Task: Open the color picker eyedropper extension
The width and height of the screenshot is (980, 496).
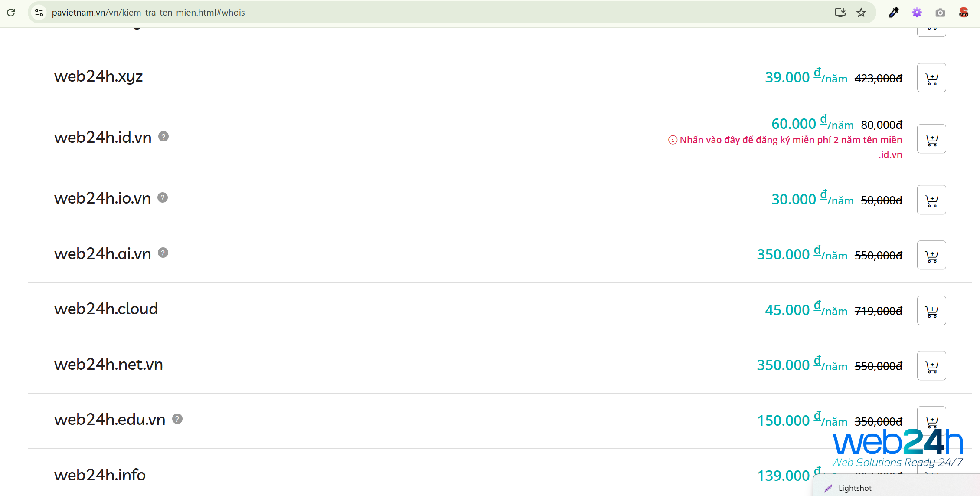Action: pyautogui.click(x=894, y=13)
